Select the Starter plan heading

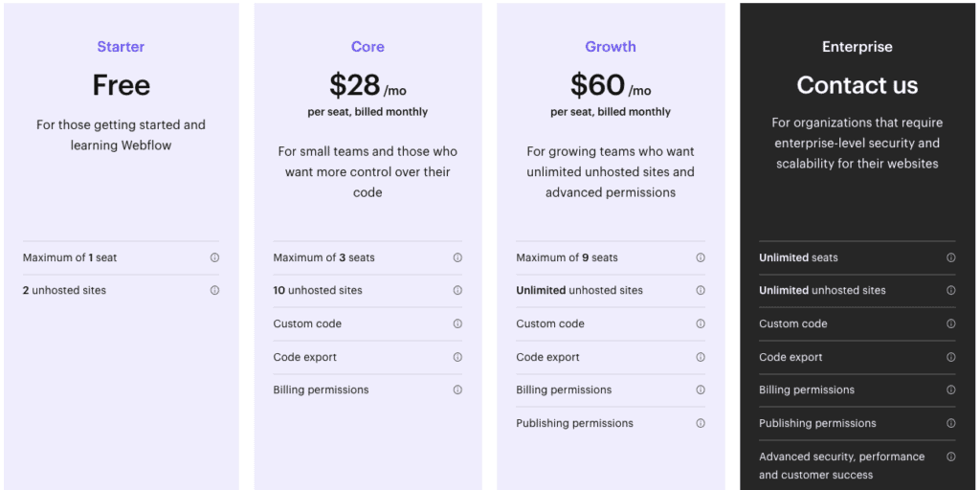[121, 46]
